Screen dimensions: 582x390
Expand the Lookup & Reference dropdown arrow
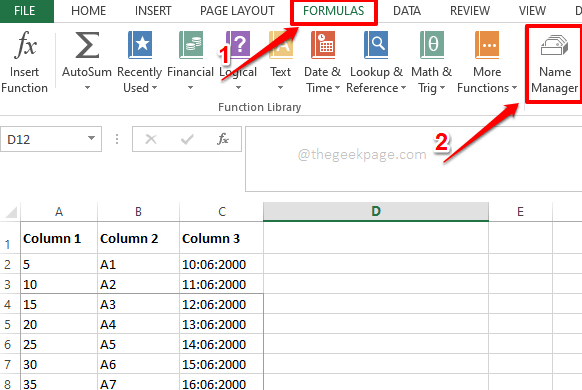coord(403,88)
